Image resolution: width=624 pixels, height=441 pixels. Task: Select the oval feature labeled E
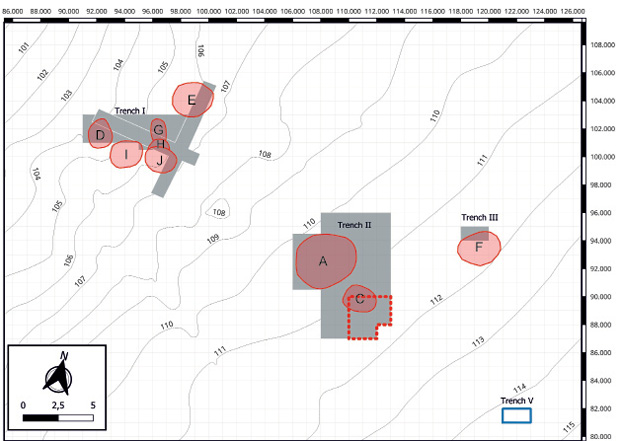(191, 99)
